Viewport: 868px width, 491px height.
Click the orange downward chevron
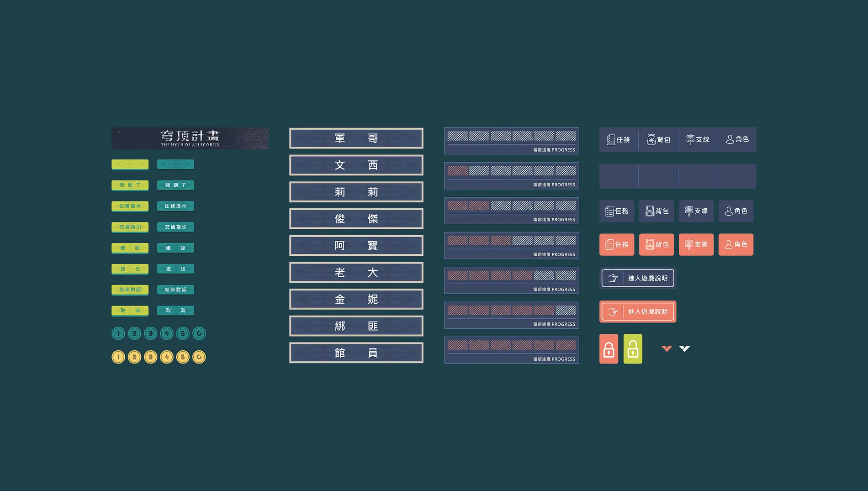pyautogui.click(x=667, y=348)
